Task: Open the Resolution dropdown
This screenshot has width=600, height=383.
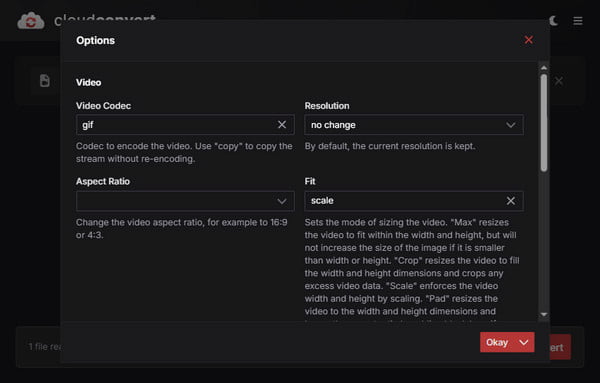Action: point(414,125)
